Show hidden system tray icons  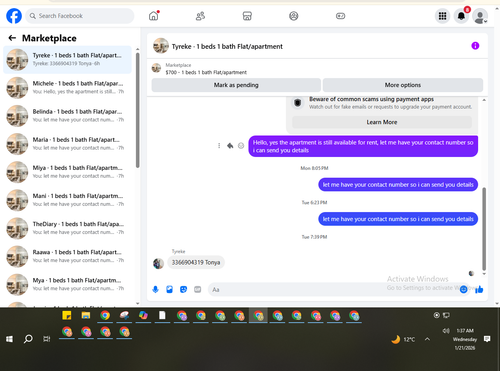click(427, 339)
